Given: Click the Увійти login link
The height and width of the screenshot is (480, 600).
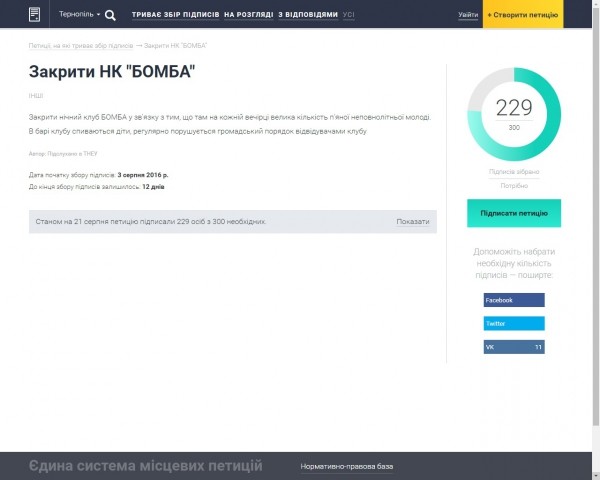Looking at the screenshot, I should 468,15.
